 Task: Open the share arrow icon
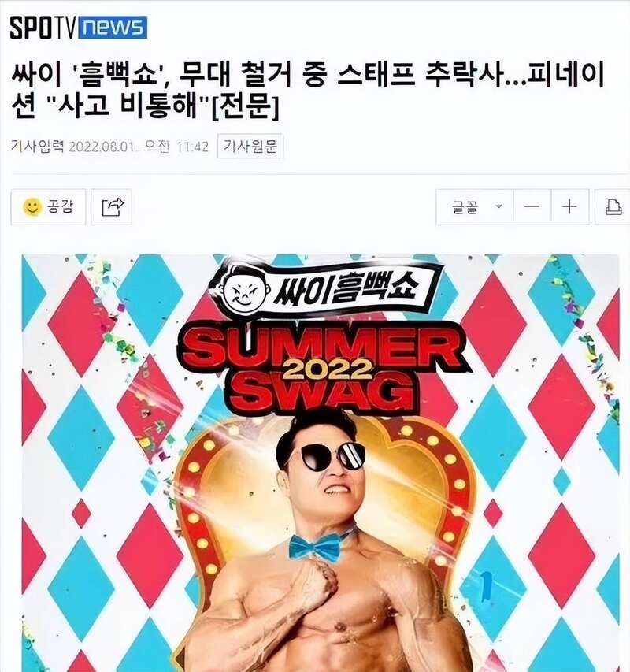(x=112, y=207)
